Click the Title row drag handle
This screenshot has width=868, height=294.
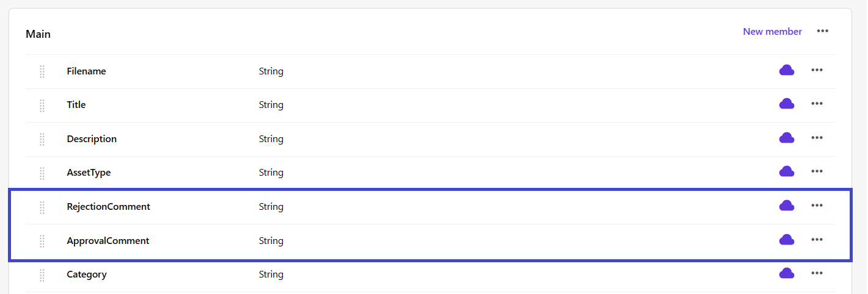point(42,105)
